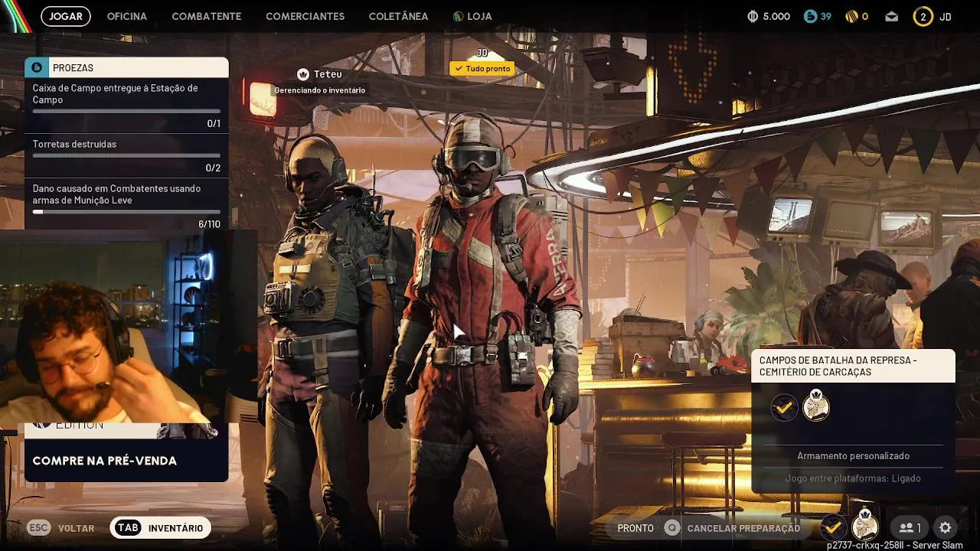Select 'Dano causado em Combatentes' challenge text

click(116, 194)
